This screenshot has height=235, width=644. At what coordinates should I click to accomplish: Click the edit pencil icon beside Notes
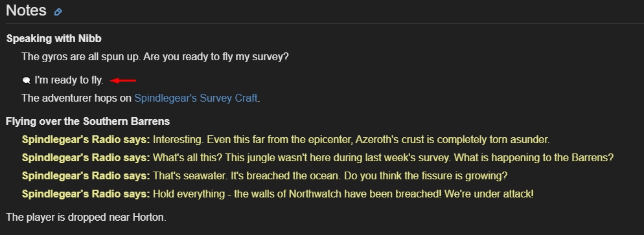(58, 12)
